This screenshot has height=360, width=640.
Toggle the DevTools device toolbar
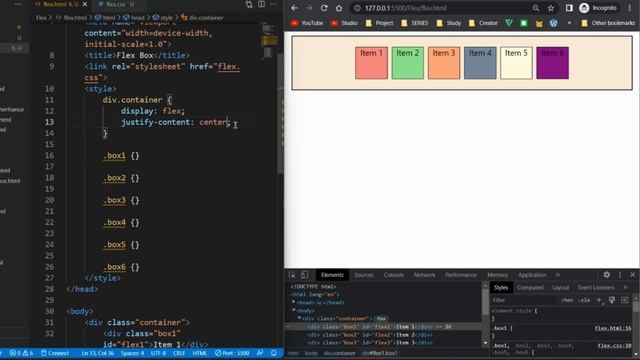[x=304, y=275]
